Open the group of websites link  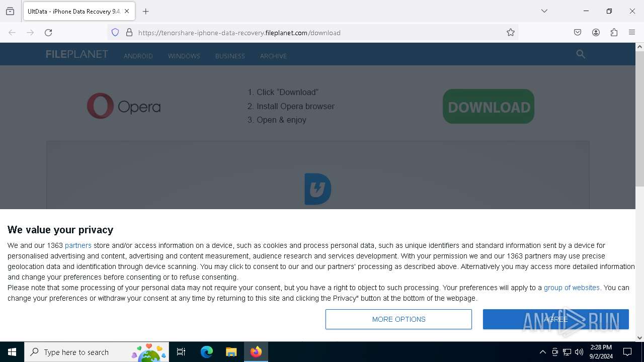point(572,288)
